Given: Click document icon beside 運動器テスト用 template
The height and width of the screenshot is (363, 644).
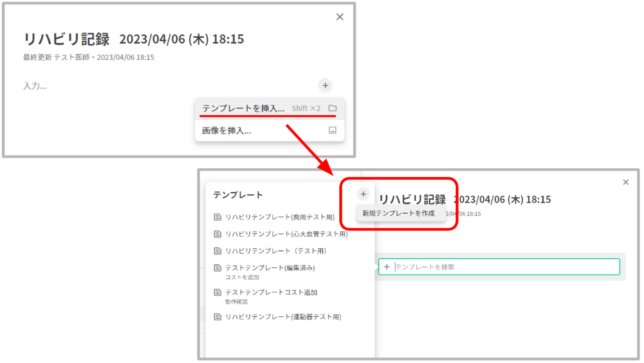Looking at the screenshot, I should [218, 317].
